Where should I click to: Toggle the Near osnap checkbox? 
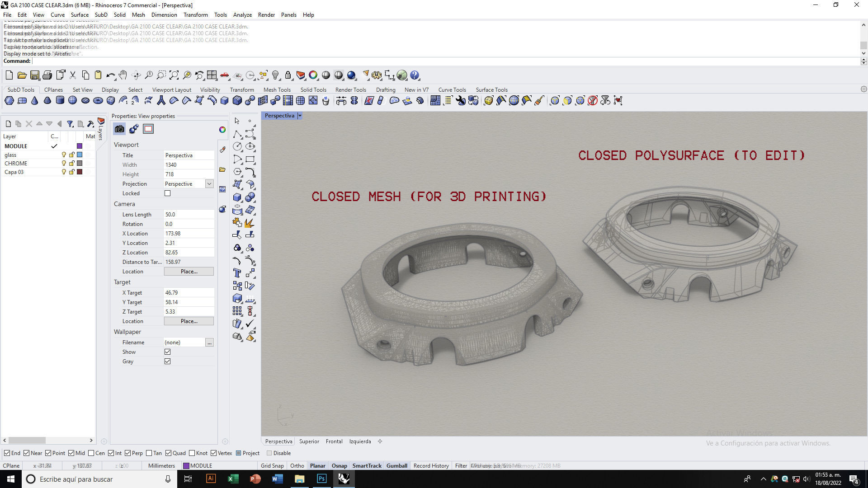coord(27,453)
